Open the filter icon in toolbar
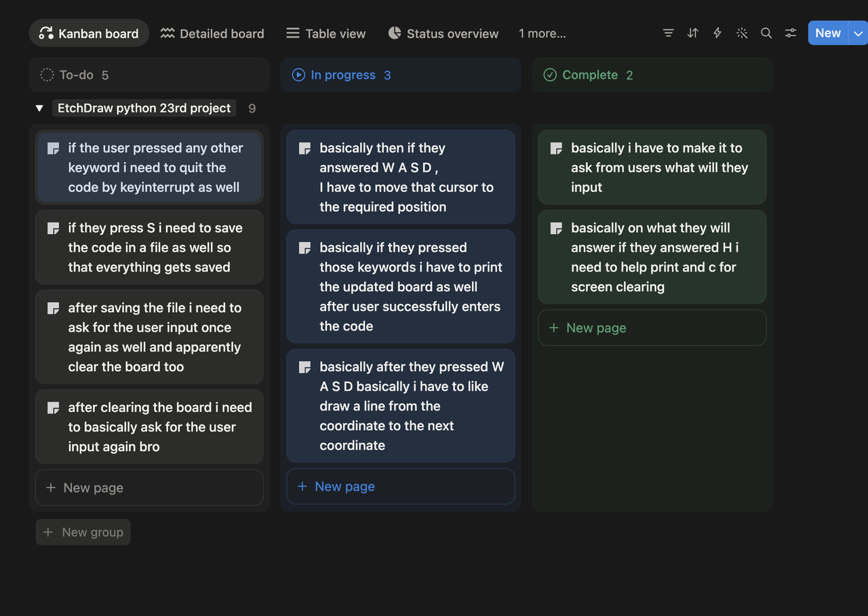 [x=668, y=33]
